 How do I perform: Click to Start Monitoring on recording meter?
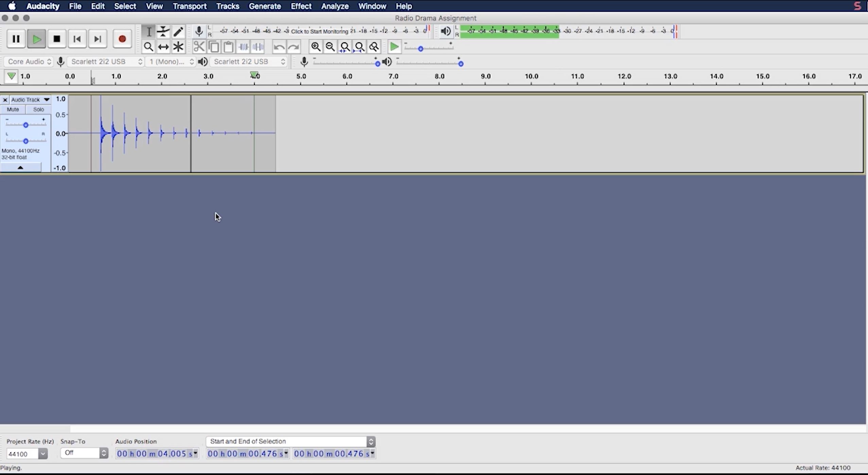click(319, 31)
